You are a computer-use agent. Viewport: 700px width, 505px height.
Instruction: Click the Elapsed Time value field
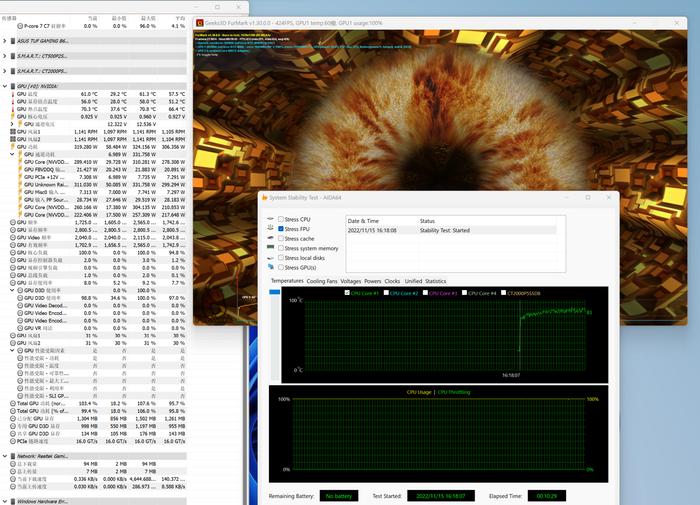pos(546,496)
